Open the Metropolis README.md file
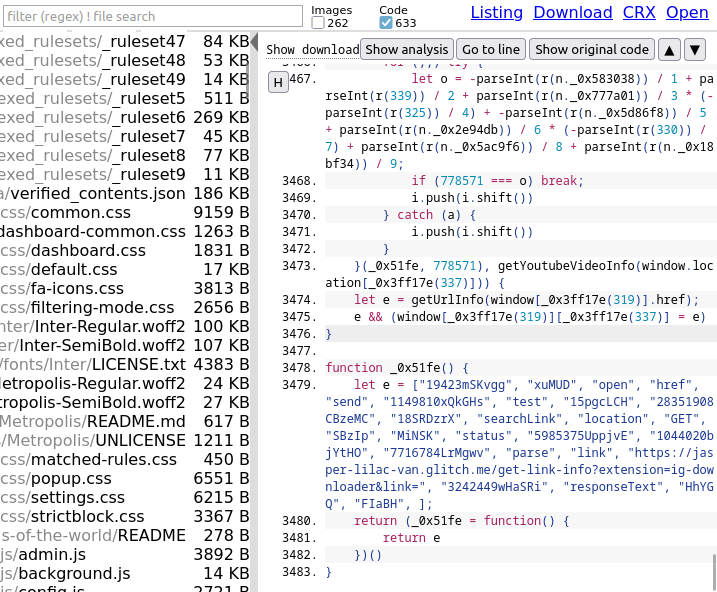Image resolution: width=717 pixels, height=592 pixels. (x=124, y=421)
